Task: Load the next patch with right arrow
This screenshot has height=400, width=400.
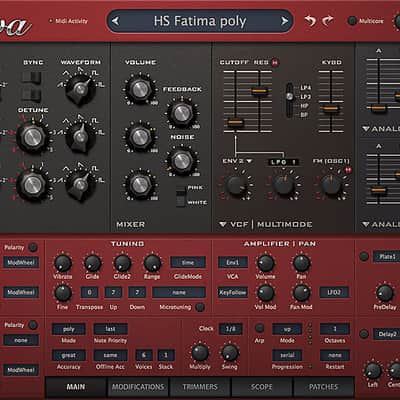Action: click(x=284, y=21)
